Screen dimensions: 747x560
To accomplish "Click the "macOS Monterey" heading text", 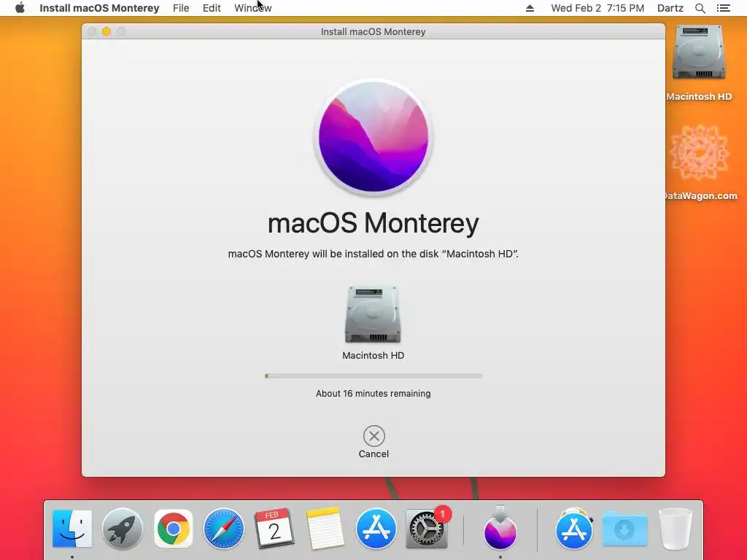I will click(x=373, y=222).
